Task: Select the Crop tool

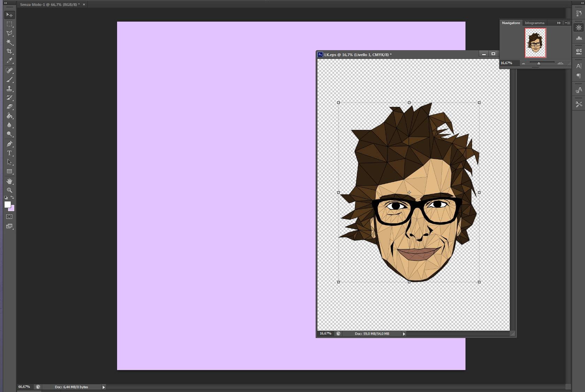Action: [x=9, y=51]
